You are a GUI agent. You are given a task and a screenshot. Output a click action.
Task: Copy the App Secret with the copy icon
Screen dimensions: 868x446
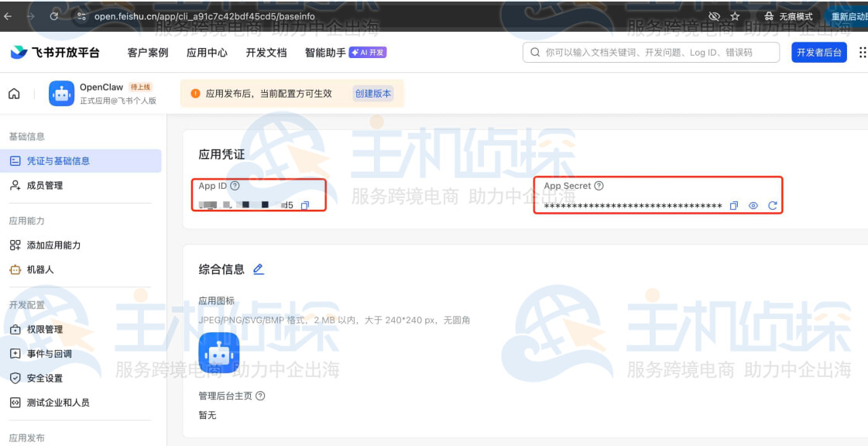tap(734, 206)
